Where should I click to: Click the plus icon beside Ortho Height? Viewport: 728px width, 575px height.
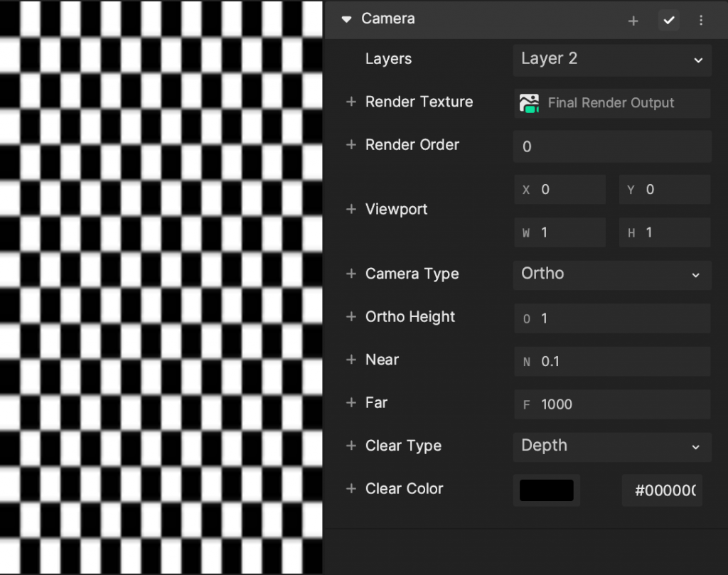point(351,317)
